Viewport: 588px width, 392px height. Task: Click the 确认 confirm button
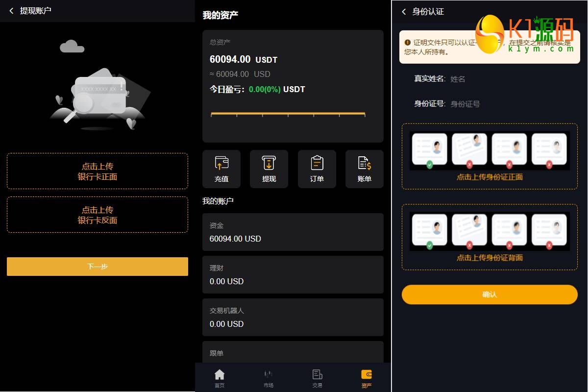[x=490, y=294]
